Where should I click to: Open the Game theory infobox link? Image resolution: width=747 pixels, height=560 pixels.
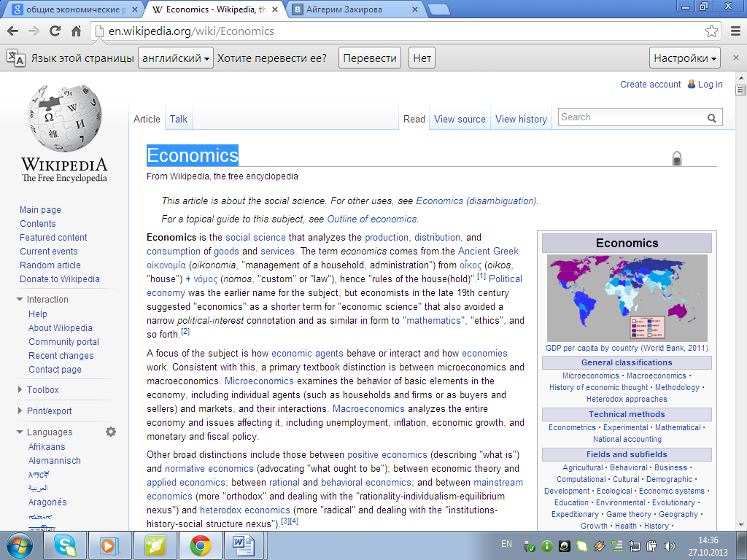click(628, 514)
